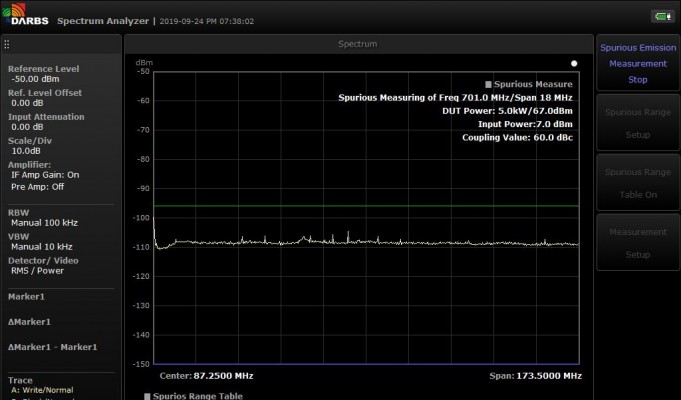
Task: Click Input Power 7.0 dBm text
Action: click(525, 124)
